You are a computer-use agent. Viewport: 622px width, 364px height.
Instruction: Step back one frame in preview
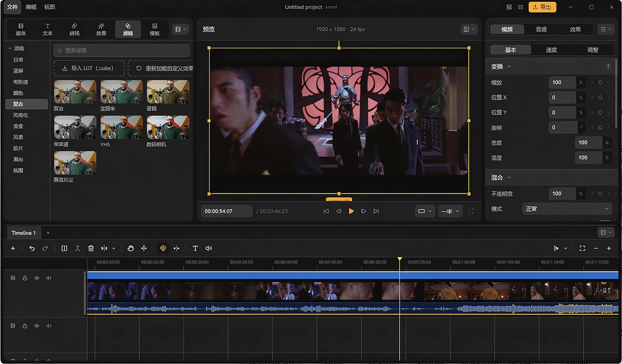[339, 211]
